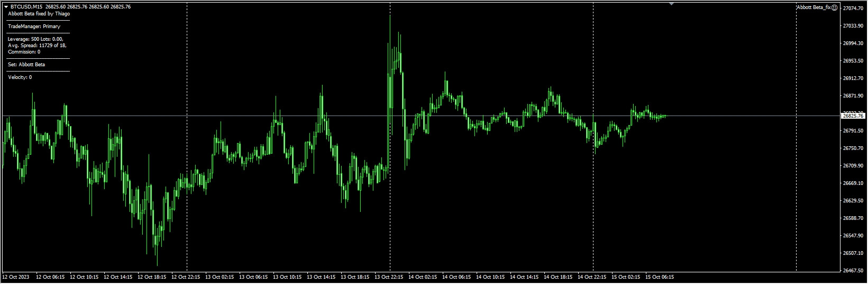Click '14 Oct 06:15' time label
Viewport: 868px width, 284px height.
[x=456, y=277]
